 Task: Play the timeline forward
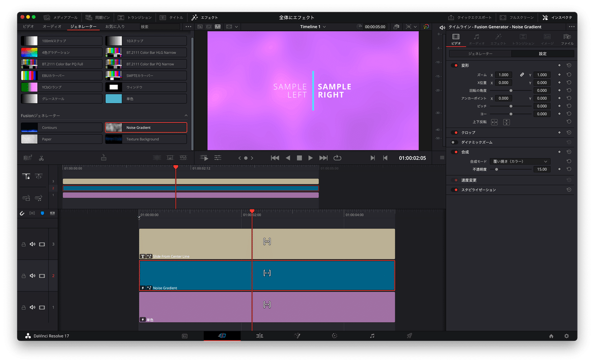310,158
